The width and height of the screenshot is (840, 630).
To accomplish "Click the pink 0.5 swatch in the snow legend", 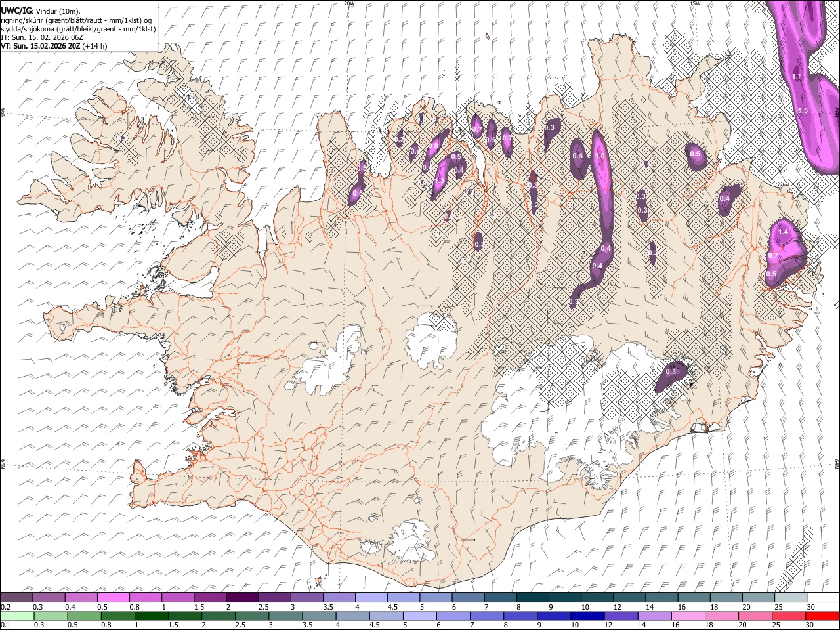I will [114, 598].
